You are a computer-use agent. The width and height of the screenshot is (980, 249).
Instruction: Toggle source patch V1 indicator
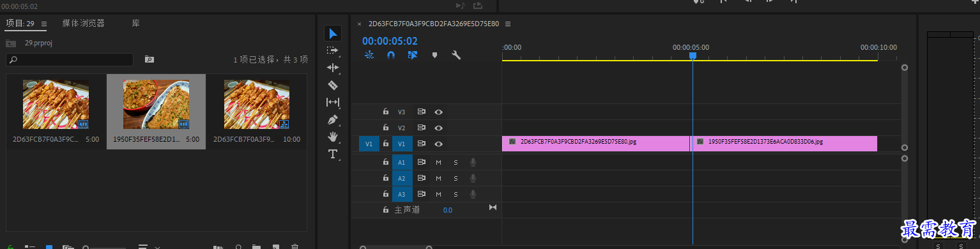(369, 144)
